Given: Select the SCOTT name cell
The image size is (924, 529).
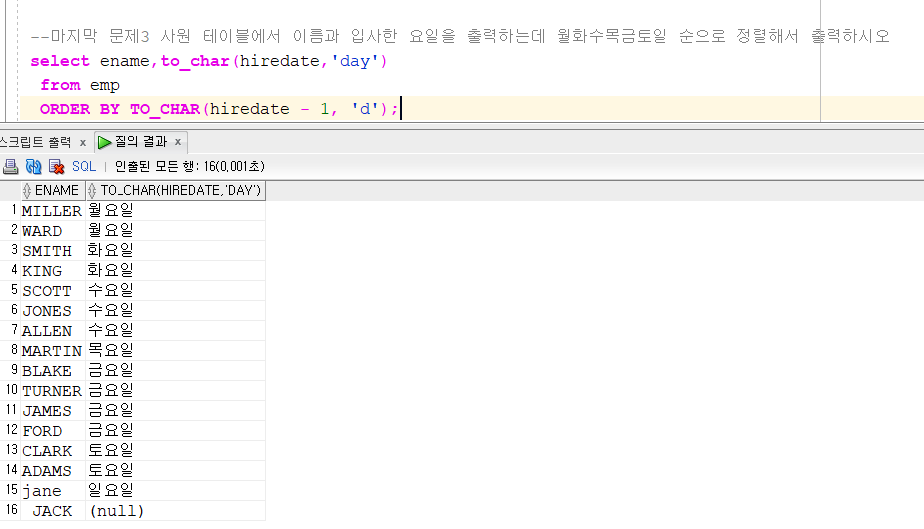Looking at the screenshot, I should [52, 291].
